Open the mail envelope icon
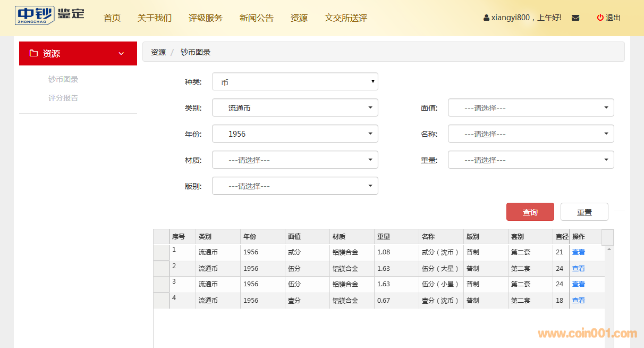The width and height of the screenshot is (644, 348). pyautogui.click(x=575, y=18)
